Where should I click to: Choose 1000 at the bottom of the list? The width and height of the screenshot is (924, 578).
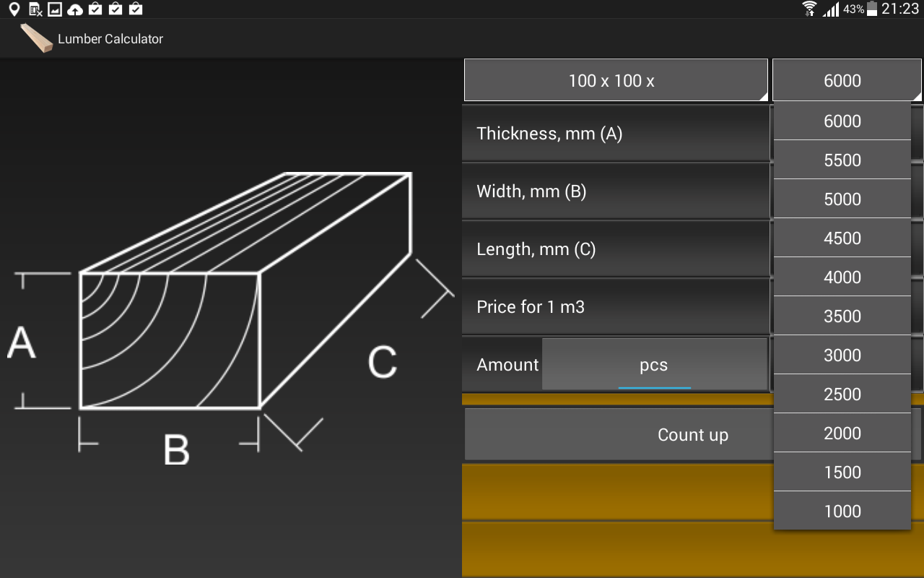coord(842,511)
